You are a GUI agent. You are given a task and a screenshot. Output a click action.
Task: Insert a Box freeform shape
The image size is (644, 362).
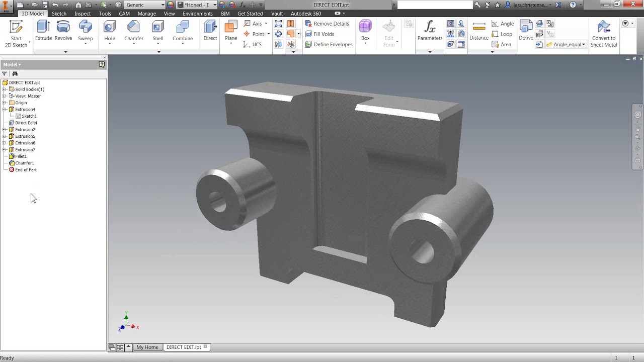click(365, 32)
